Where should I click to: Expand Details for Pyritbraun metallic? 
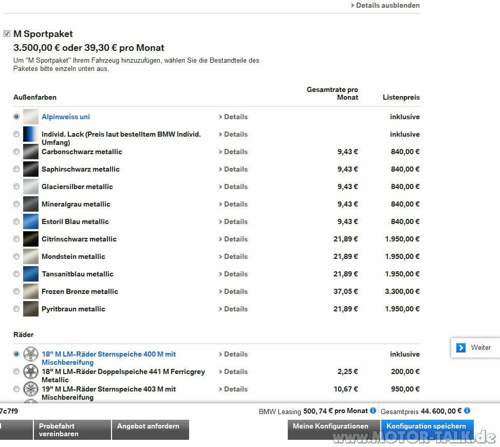coord(233,309)
